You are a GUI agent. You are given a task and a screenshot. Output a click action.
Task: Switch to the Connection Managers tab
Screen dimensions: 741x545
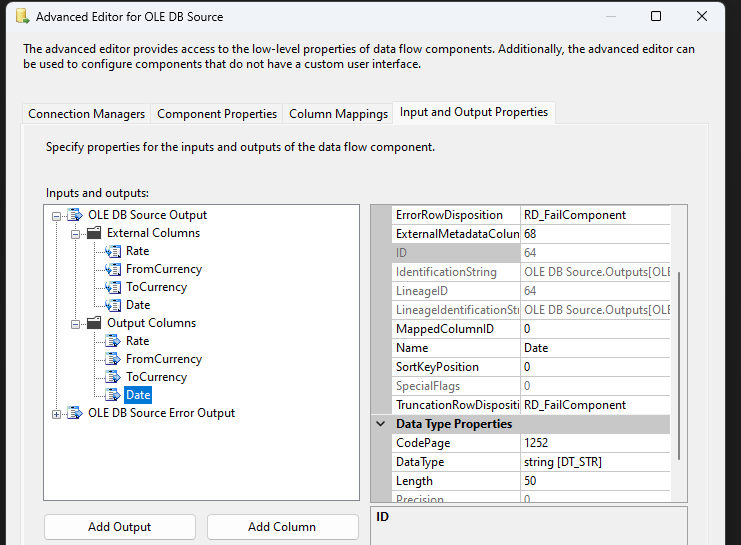[87, 114]
